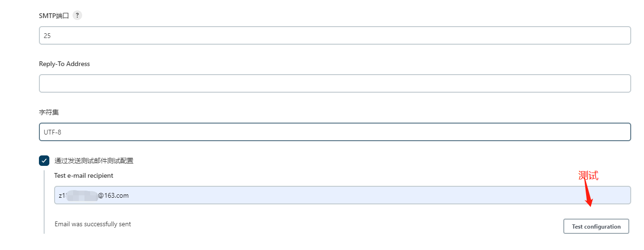Click the Test e-mail recipient input box
Screen dimensions: 644x250
click(342, 195)
